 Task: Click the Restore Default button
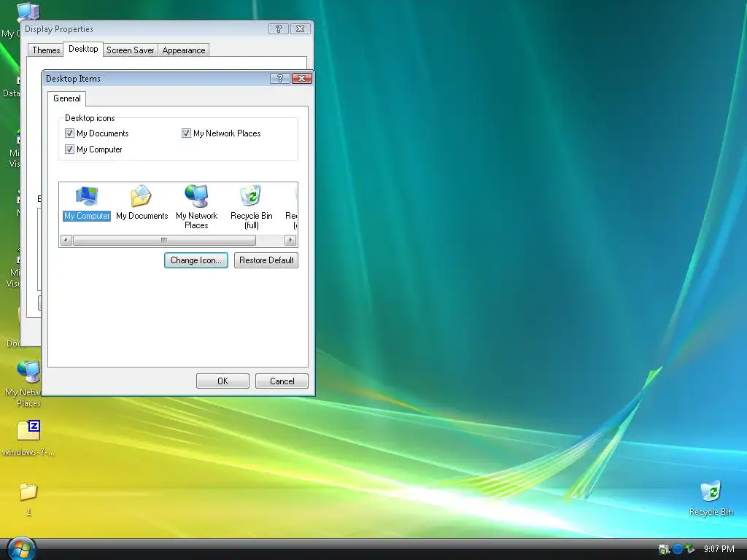pyautogui.click(x=266, y=260)
